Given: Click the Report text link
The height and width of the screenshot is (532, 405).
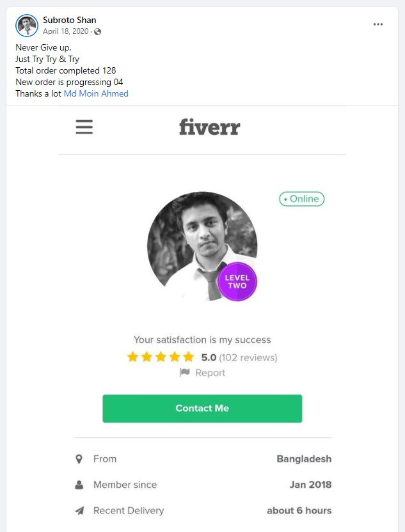Looking at the screenshot, I should click(210, 373).
